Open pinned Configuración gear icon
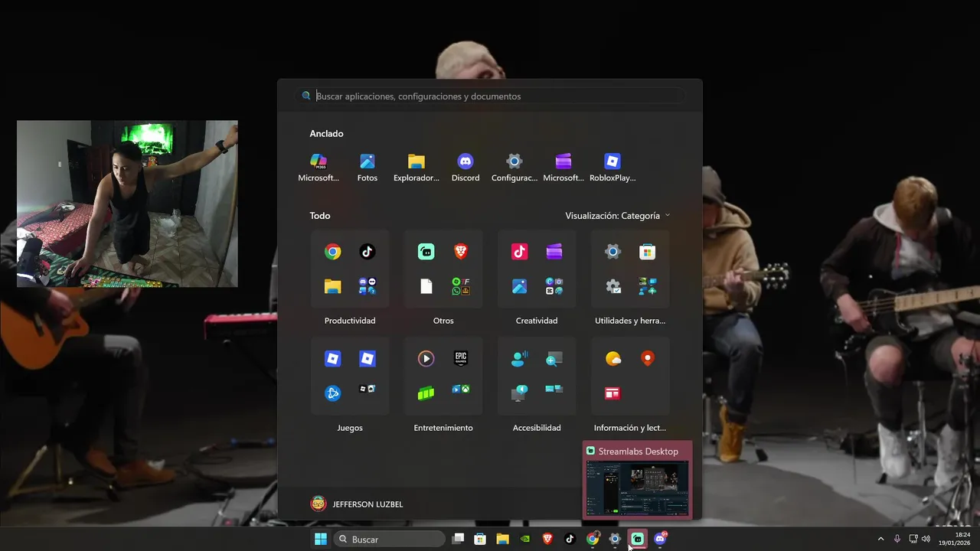The width and height of the screenshot is (980, 551). pyautogui.click(x=514, y=167)
